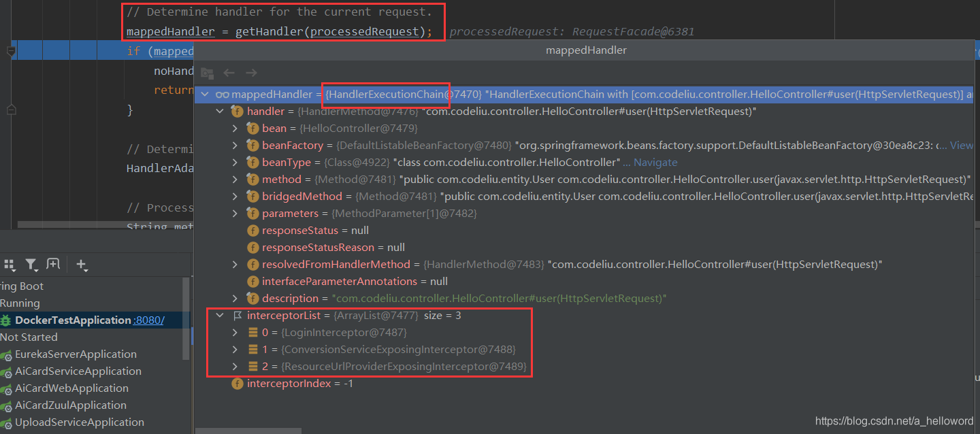Click the Navigate link on beanType row
Screen dimensions: 980x434
[655, 163]
